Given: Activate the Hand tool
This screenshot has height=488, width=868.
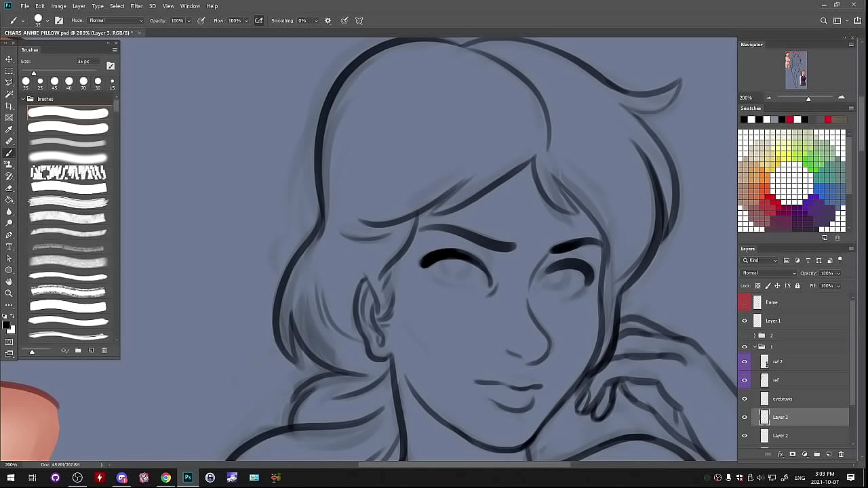Looking at the screenshot, I should click(9, 281).
